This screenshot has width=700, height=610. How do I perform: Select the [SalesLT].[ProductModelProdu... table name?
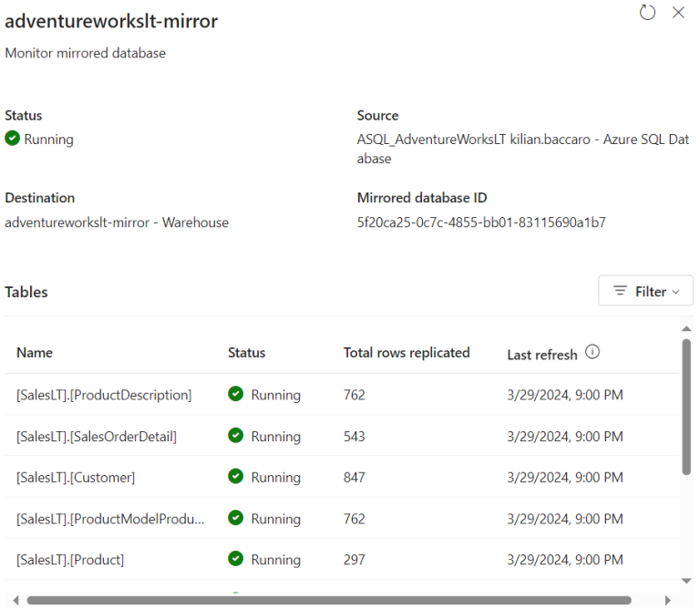(x=110, y=519)
